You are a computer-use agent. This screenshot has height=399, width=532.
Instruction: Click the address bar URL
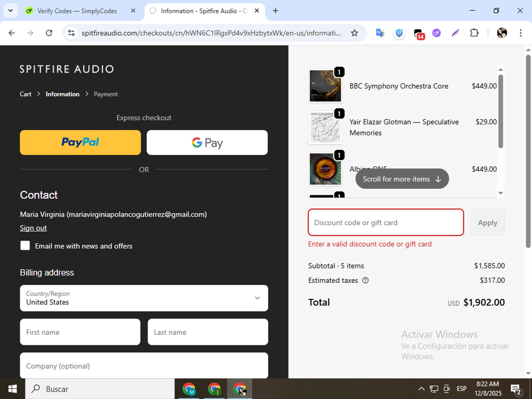211,33
